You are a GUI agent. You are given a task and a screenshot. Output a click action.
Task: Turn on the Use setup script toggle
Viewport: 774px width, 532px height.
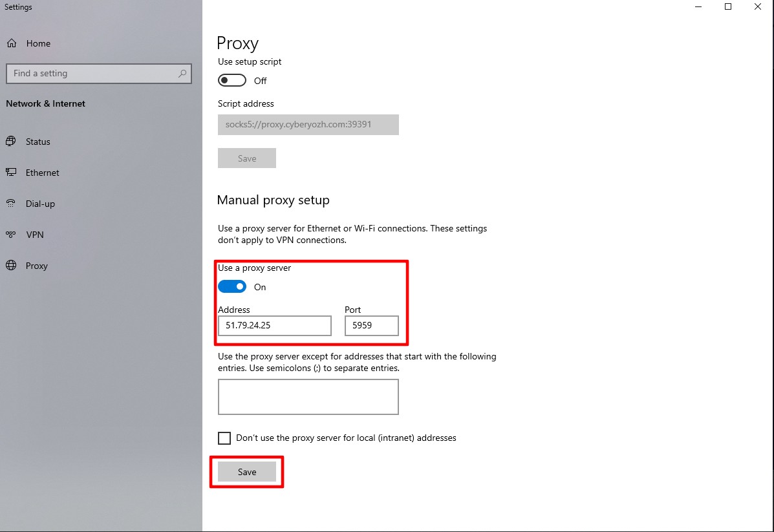click(x=232, y=81)
